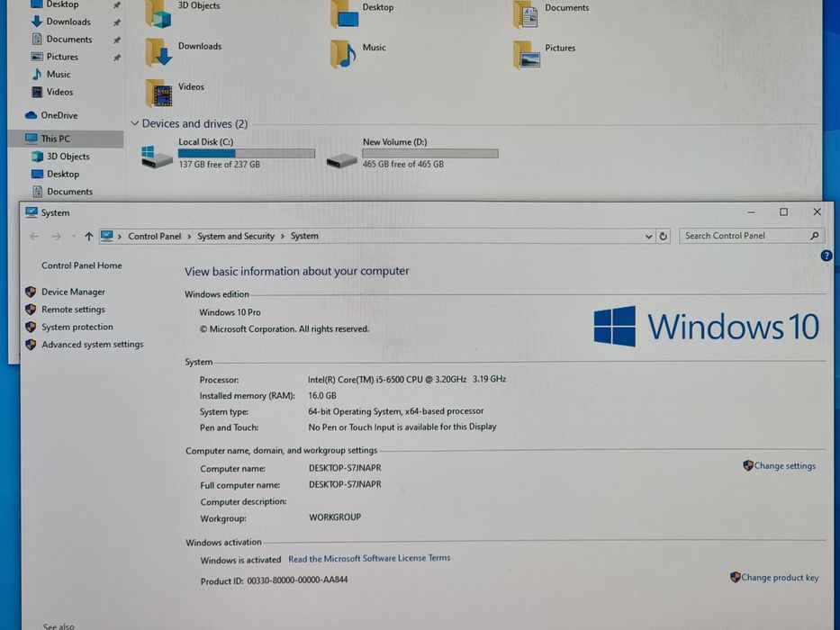Click the System window title icon
The image size is (840, 630).
tap(32, 212)
